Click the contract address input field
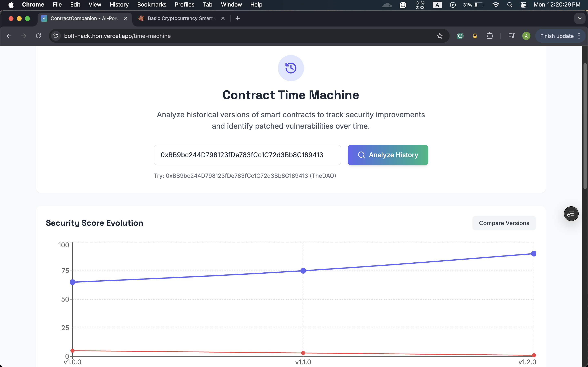The width and height of the screenshot is (588, 367). coord(247,155)
